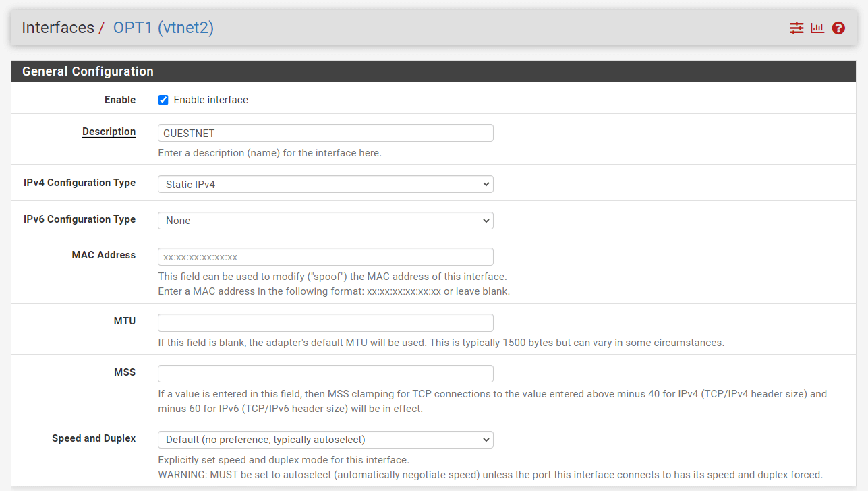Click the MAC Address label
868x491 pixels.
tap(104, 255)
